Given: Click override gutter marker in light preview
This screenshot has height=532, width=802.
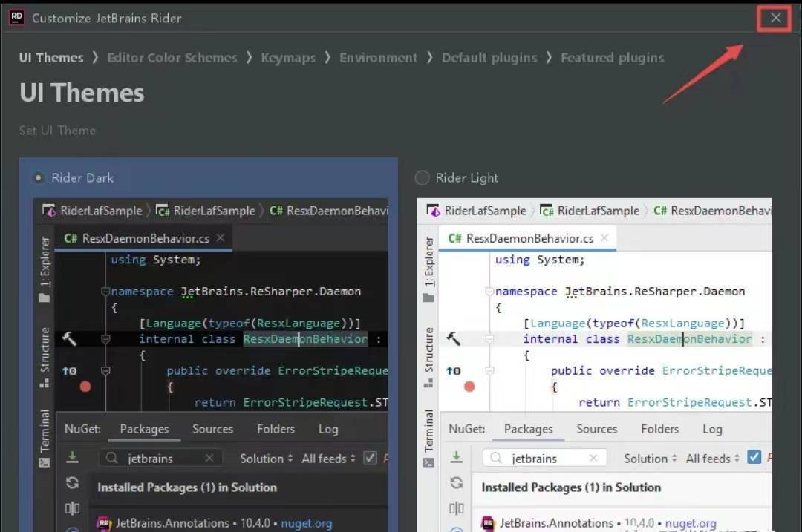Looking at the screenshot, I should pos(453,370).
